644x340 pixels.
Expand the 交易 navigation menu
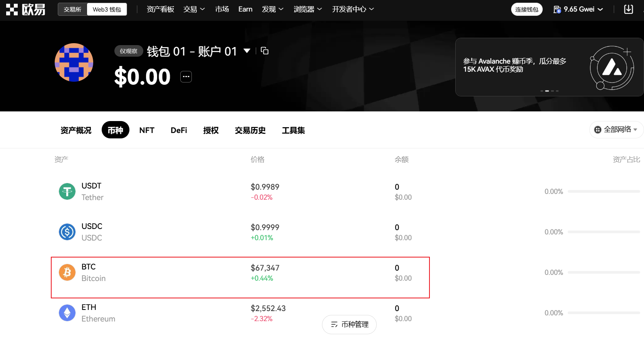coord(194,9)
